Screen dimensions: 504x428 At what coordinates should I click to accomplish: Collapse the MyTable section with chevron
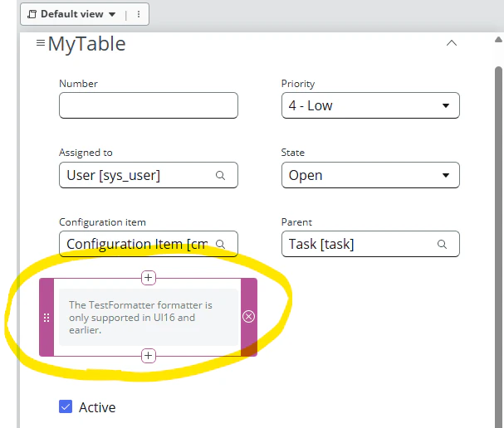[x=452, y=43]
